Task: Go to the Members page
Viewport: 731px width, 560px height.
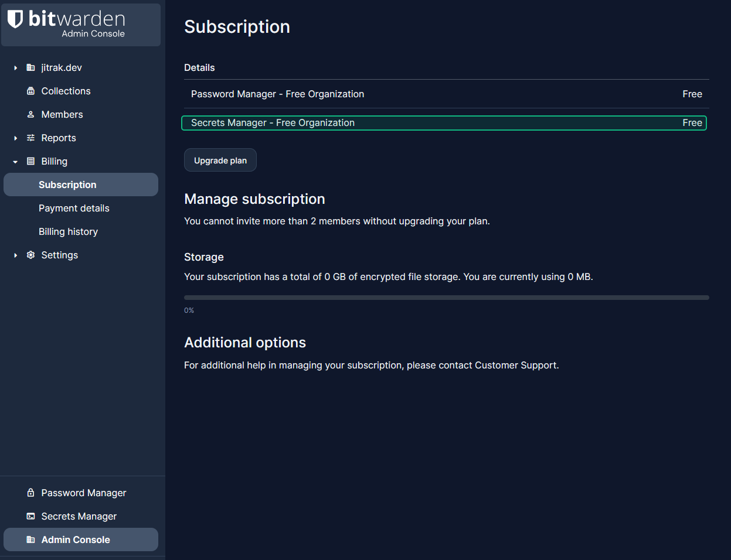Action: 62,115
